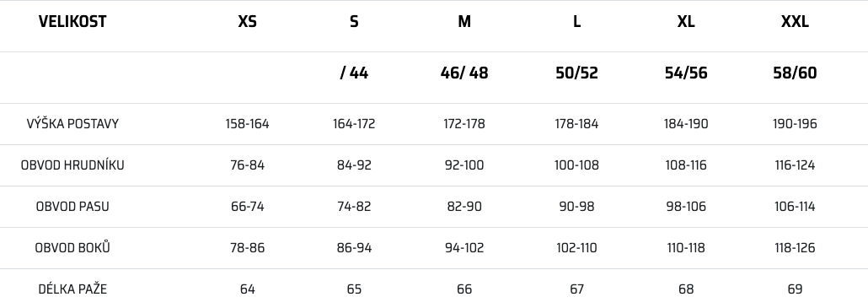The image size is (868, 308).
Task: Click the M size header
Action: [x=464, y=22]
